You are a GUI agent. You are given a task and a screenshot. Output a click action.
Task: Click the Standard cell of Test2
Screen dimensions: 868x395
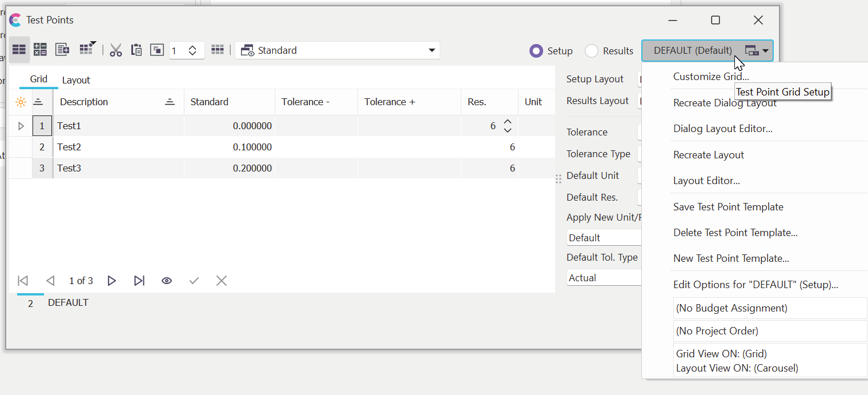point(230,147)
